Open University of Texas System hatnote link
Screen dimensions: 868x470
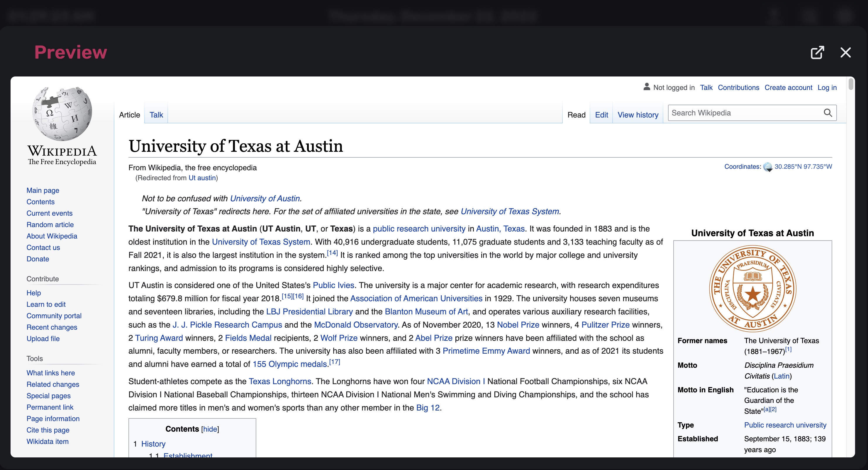coord(510,212)
